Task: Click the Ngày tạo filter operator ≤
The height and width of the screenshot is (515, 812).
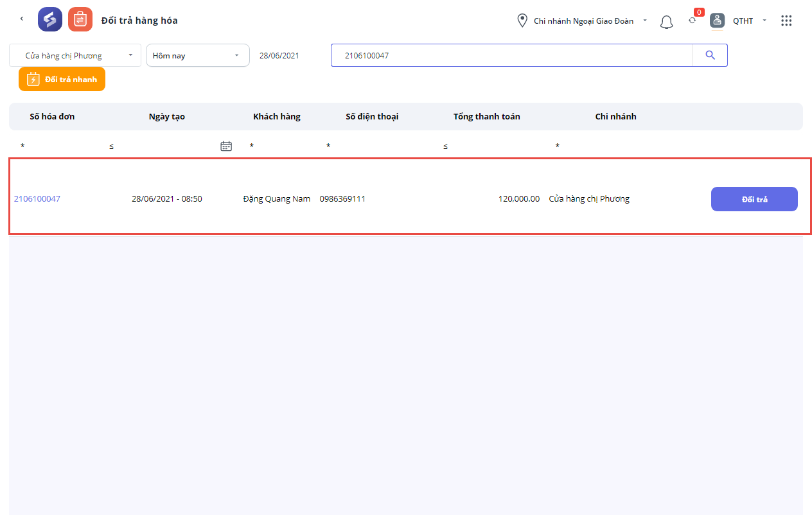Action: pos(111,146)
